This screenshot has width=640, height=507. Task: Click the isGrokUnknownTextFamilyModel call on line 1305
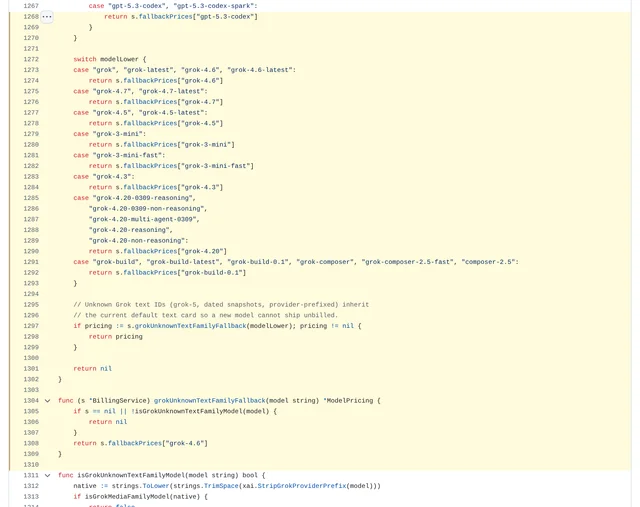[x=200, y=411]
